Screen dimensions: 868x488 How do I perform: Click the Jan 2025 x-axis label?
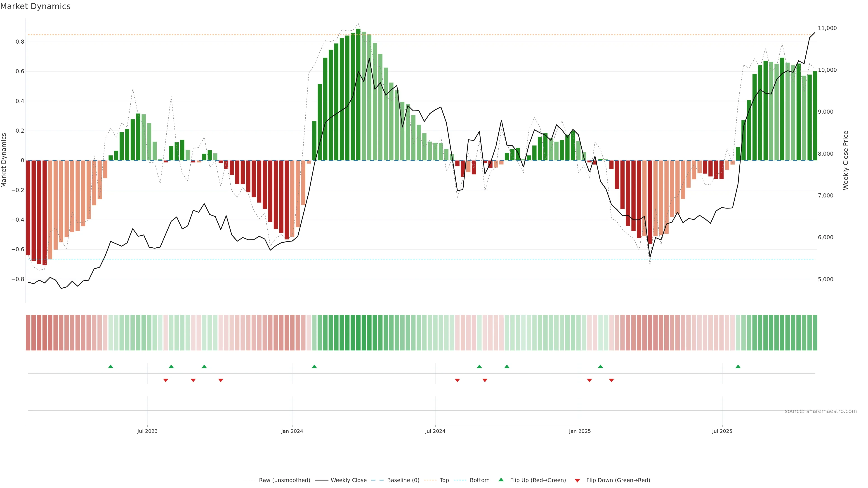pyautogui.click(x=580, y=431)
